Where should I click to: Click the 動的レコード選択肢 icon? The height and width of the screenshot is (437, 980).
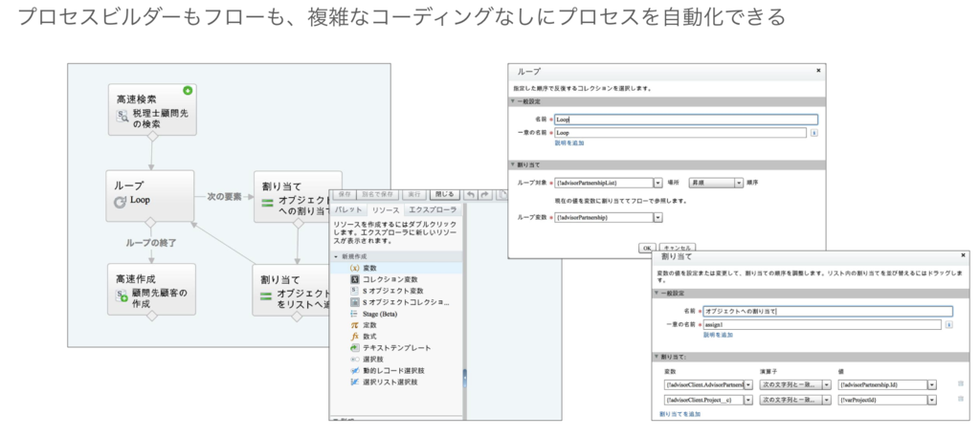354,370
